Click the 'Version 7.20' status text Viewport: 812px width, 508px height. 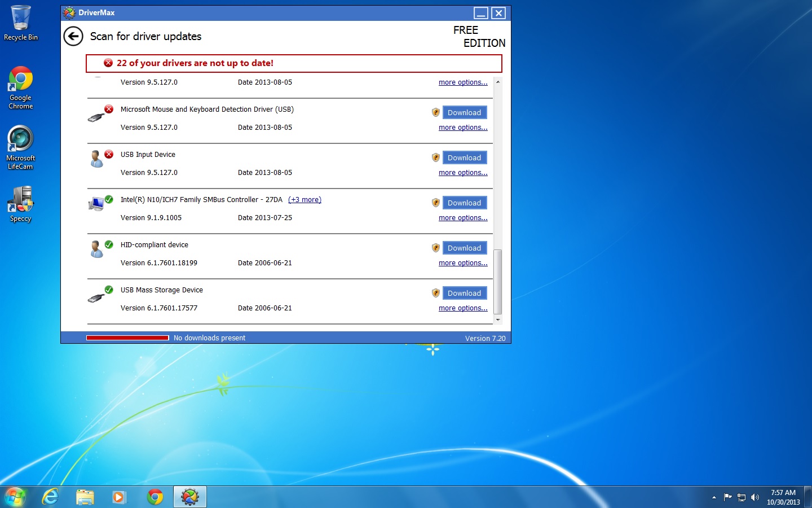click(485, 339)
